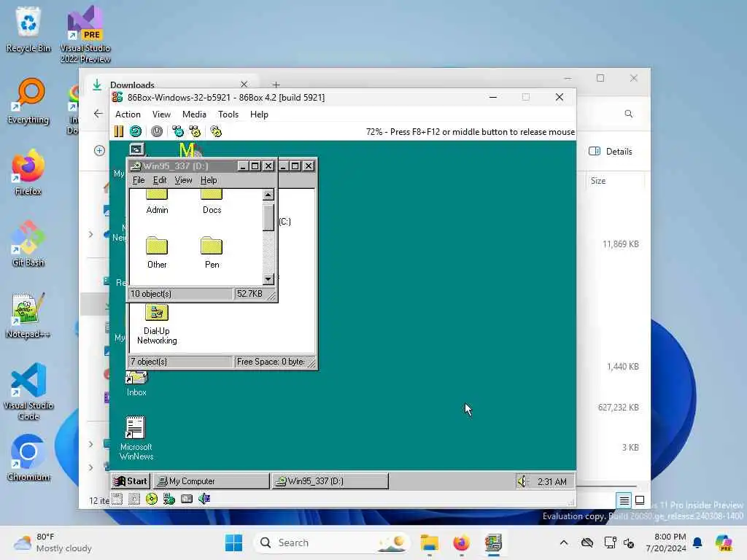747x560 pixels.
Task: Send Ctrl+Alt+Del toolbar icon
Action: tap(178, 131)
